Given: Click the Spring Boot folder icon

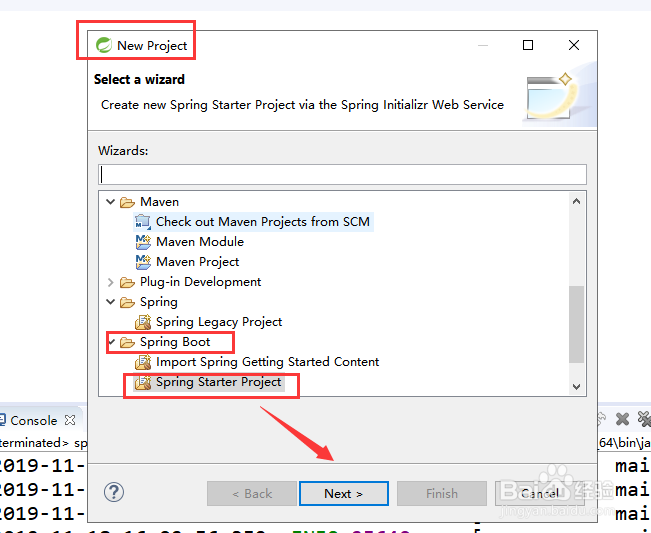Looking at the screenshot, I should pos(127,342).
